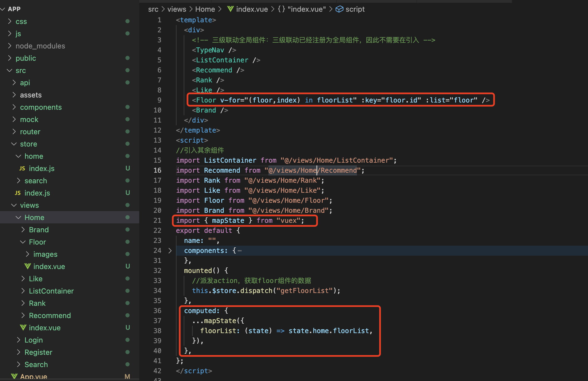Click the Vue icon of Floor index.vue
Viewport: 588px width, 381px height.
coord(28,266)
